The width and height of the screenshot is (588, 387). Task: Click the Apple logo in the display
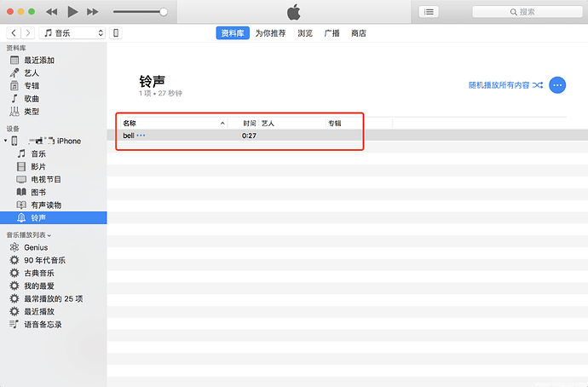pyautogui.click(x=294, y=12)
